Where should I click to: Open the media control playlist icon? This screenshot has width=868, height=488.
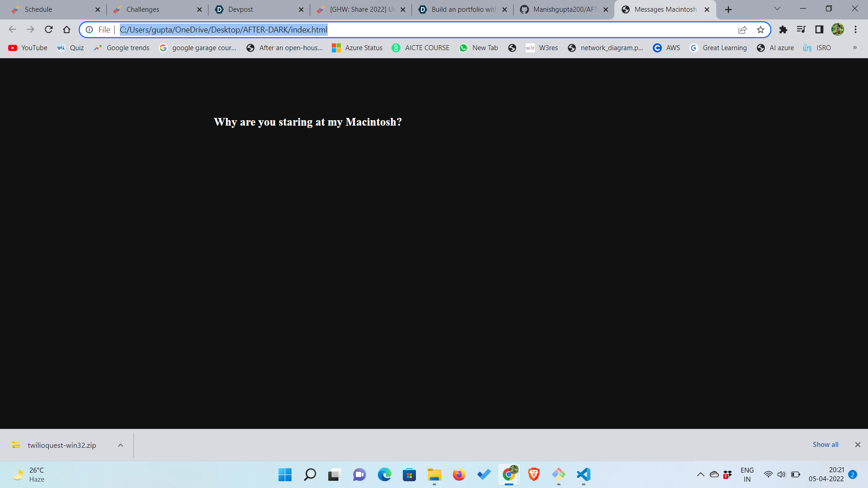[801, 30]
